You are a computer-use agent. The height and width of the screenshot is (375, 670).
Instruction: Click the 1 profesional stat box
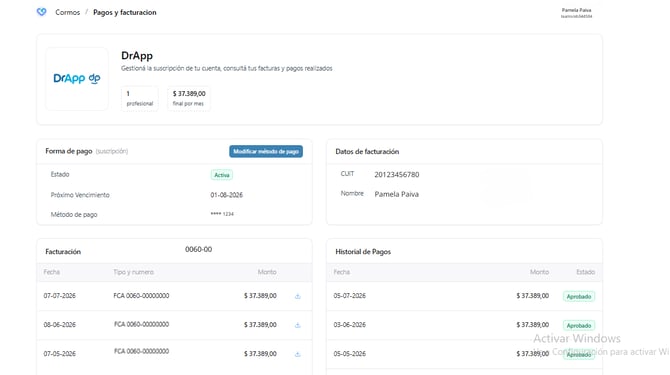[x=140, y=98]
